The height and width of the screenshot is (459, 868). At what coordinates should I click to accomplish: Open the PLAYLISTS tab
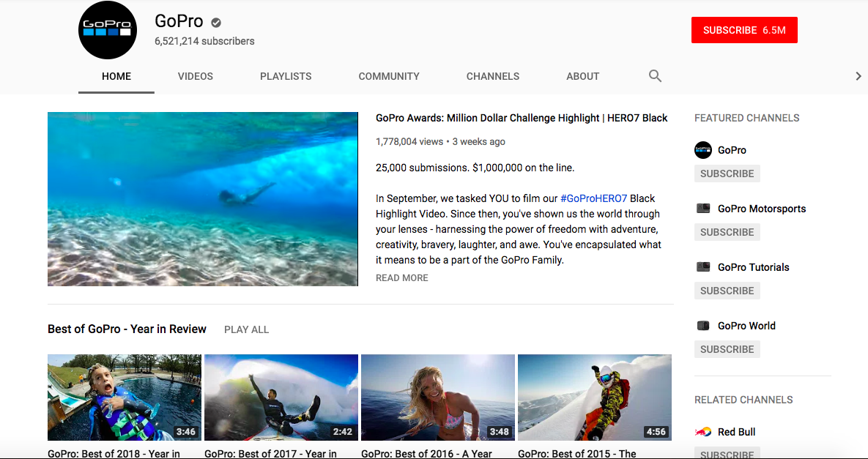[x=286, y=76]
